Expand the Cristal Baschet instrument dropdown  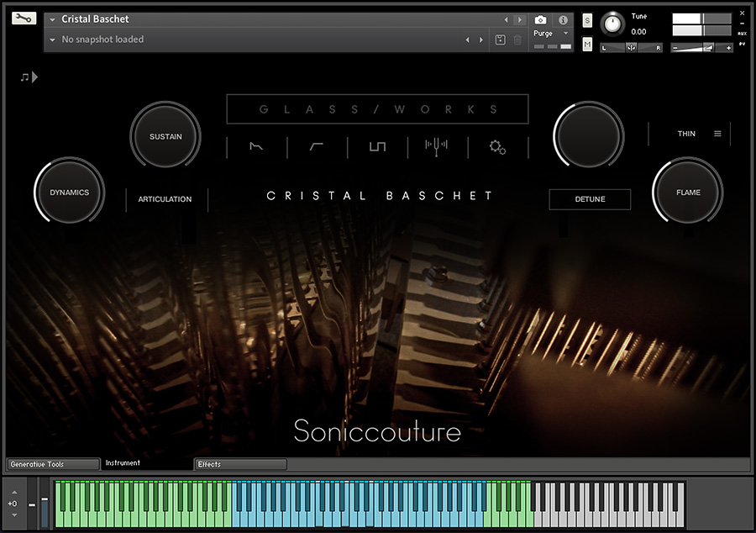(53, 20)
